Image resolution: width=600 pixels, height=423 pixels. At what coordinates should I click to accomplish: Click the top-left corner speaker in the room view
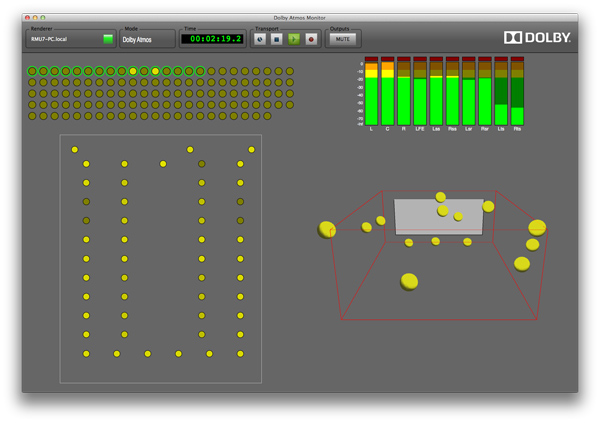(x=75, y=149)
